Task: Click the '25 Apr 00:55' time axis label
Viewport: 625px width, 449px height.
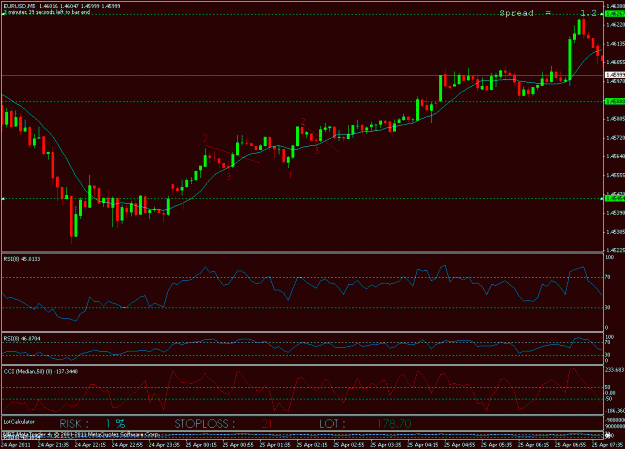Action: click(238, 445)
